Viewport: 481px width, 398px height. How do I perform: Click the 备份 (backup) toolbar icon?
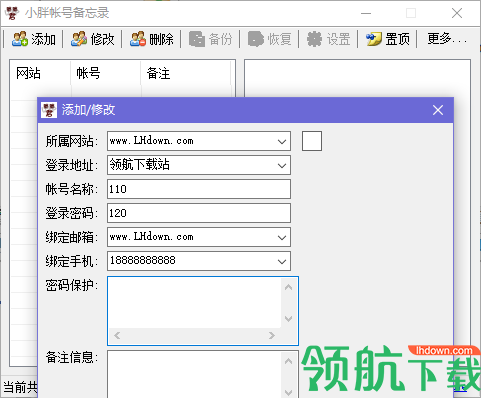click(x=197, y=39)
